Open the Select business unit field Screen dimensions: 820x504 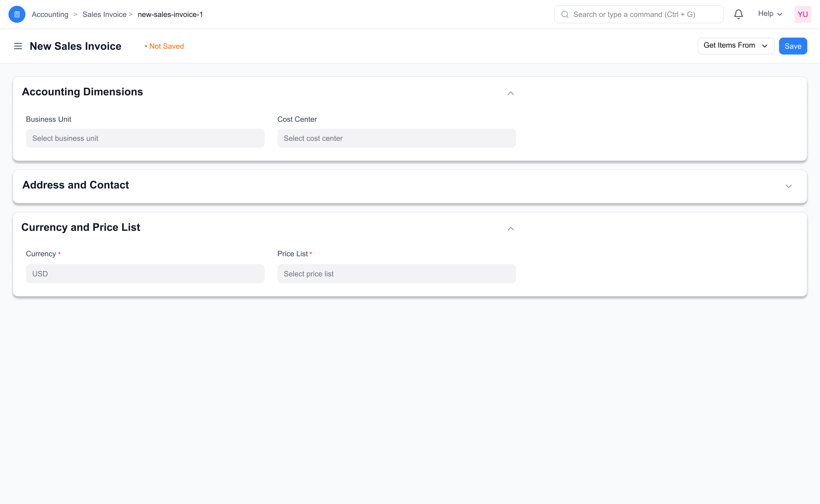tap(145, 138)
